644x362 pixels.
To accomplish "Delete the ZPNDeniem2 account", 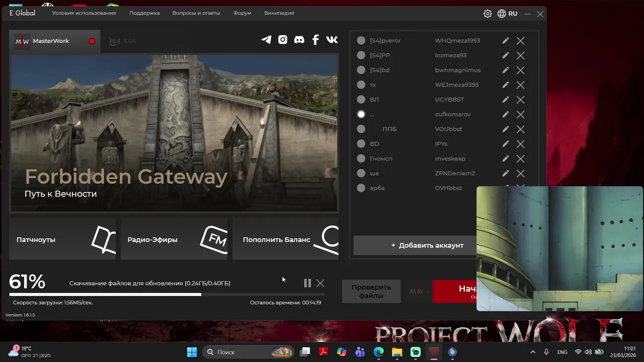I will (x=521, y=173).
